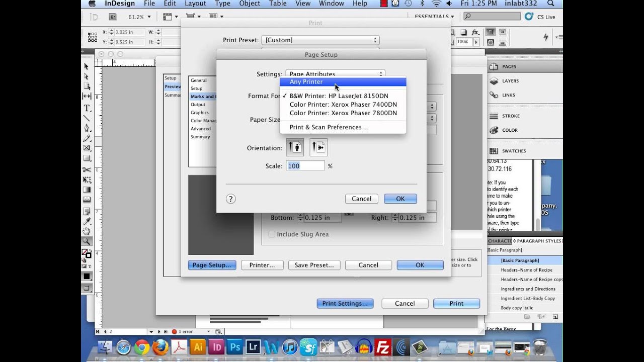Increase the Right bleed stepper
The height and width of the screenshot is (362, 644).
(x=395, y=216)
